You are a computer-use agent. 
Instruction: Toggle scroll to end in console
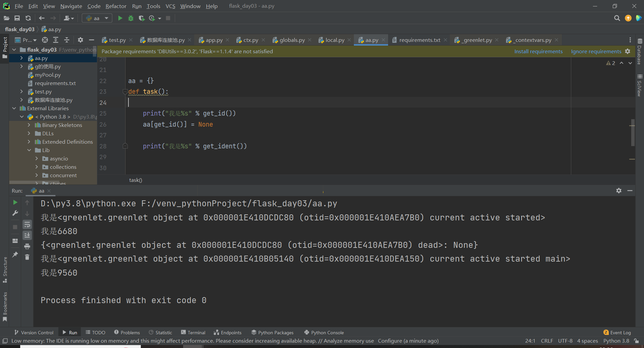(x=27, y=235)
